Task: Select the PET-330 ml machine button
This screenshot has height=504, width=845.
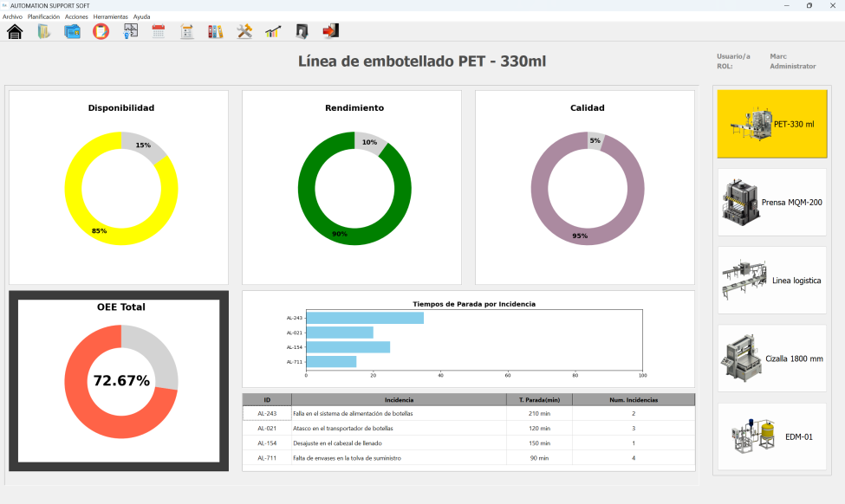Action: (x=771, y=124)
